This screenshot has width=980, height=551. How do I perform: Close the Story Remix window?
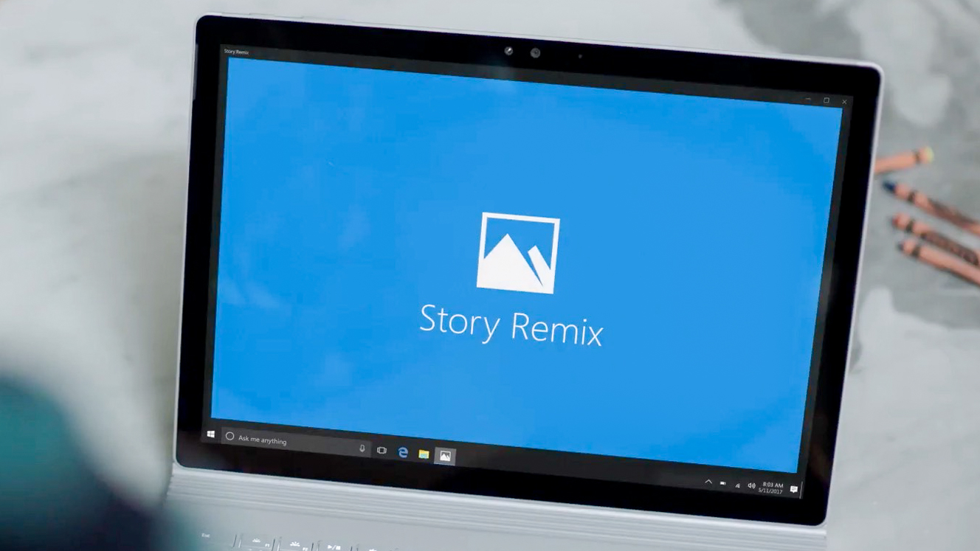coord(844,102)
